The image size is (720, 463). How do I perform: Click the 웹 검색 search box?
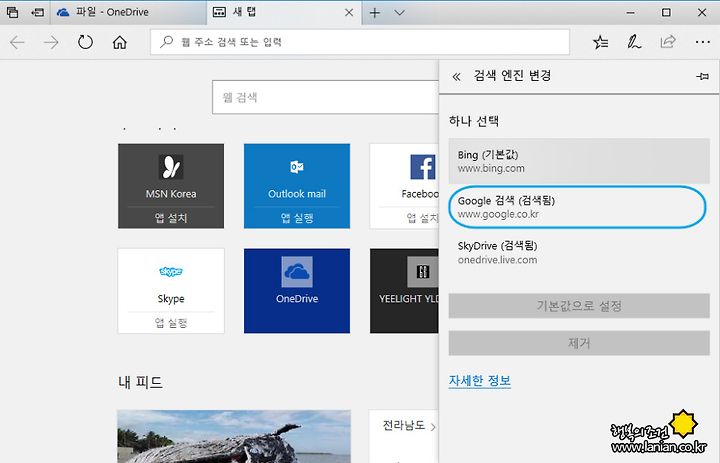point(325,97)
